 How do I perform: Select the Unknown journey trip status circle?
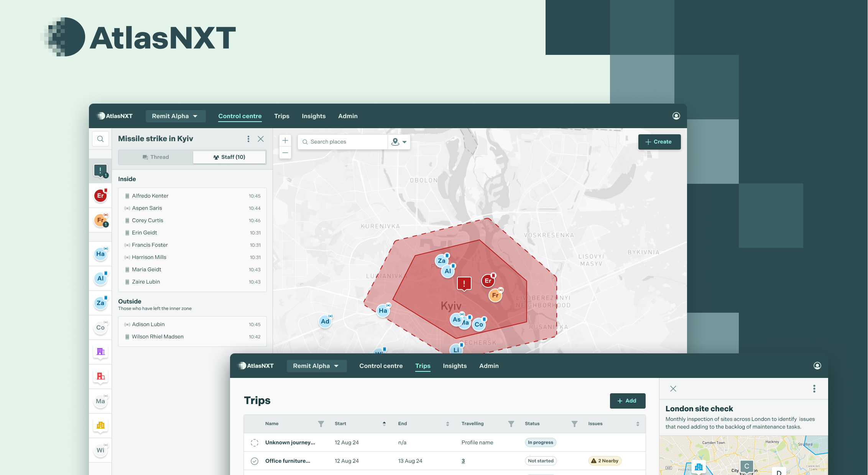[x=255, y=442]
